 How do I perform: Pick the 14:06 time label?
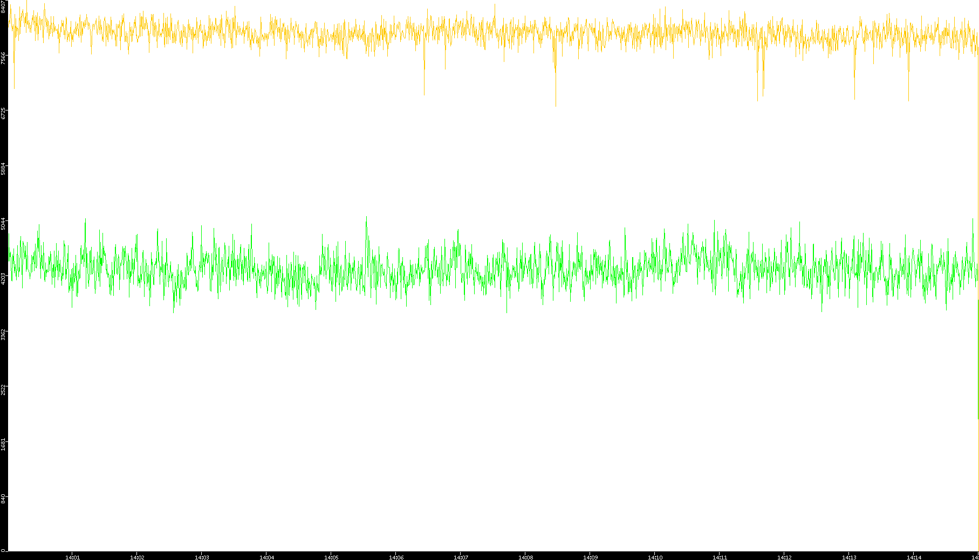click(396, 557)
